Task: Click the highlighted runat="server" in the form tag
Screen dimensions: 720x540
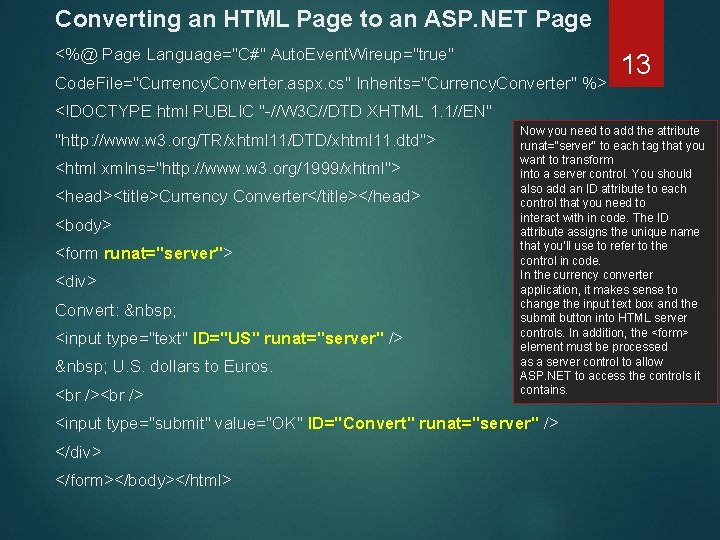Action: tap(163, 253)
